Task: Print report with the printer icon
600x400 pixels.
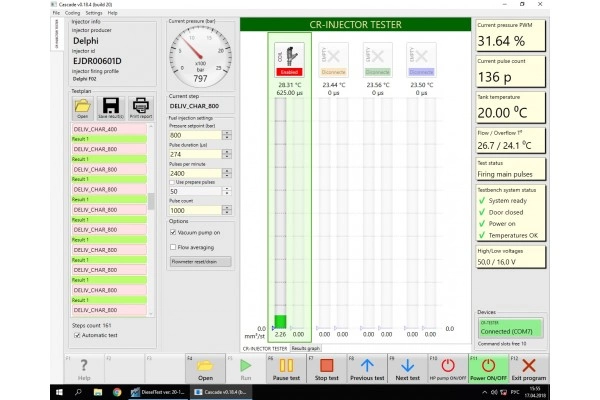Action: tap(140, 108)
